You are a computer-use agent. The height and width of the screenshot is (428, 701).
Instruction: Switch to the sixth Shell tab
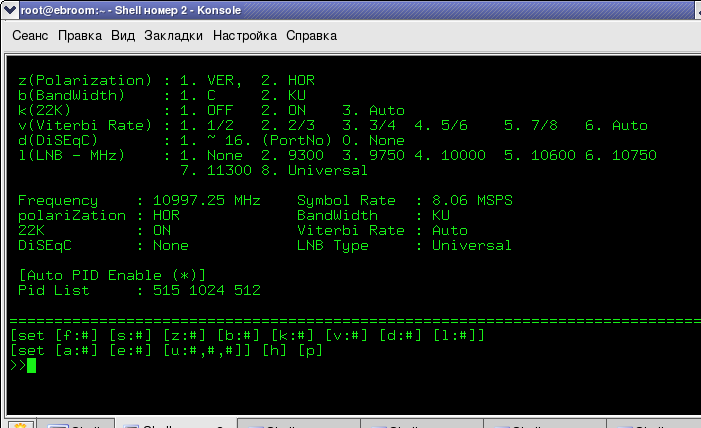pyautogui.click(x=654, y=424)
